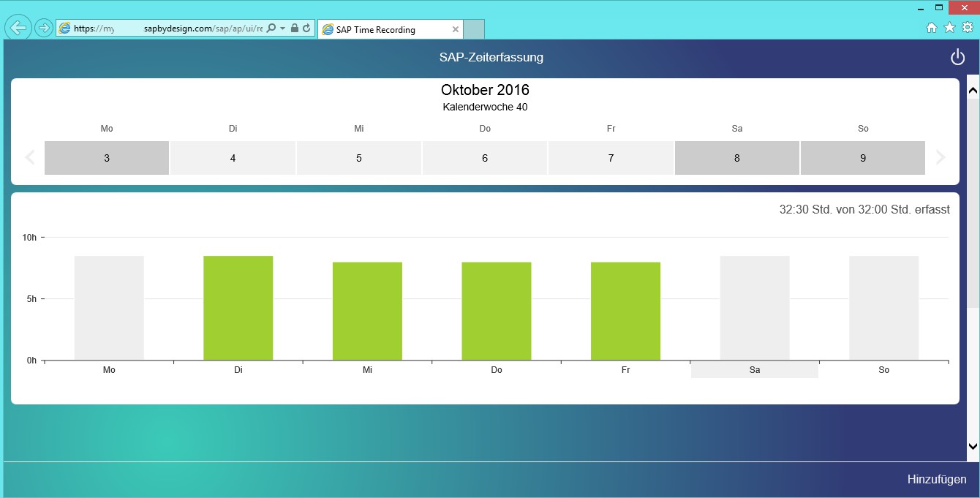The width and height of the screenshot is (980, 498).
Task: Open new blank browser tab
Action: click(x=474, y=30)
